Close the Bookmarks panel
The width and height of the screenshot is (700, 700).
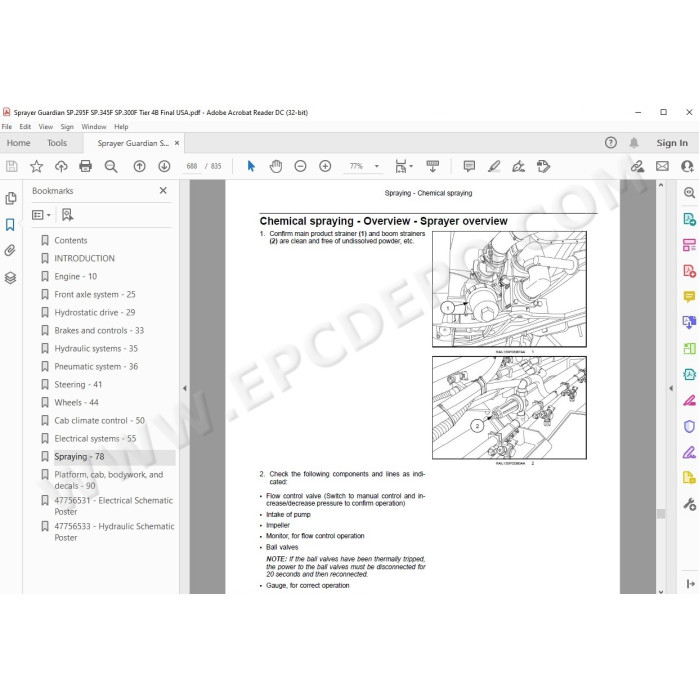163,191
